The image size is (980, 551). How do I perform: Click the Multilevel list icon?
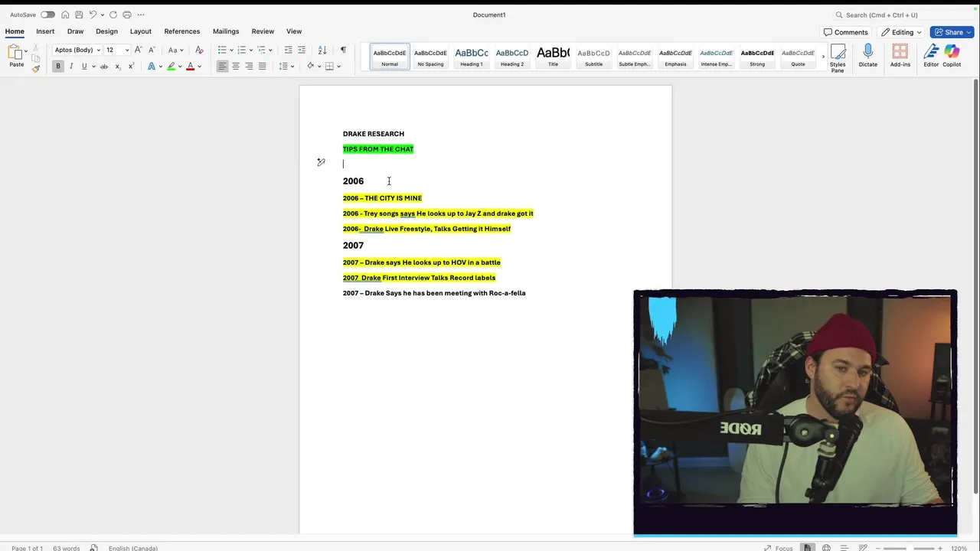(262, 50)
